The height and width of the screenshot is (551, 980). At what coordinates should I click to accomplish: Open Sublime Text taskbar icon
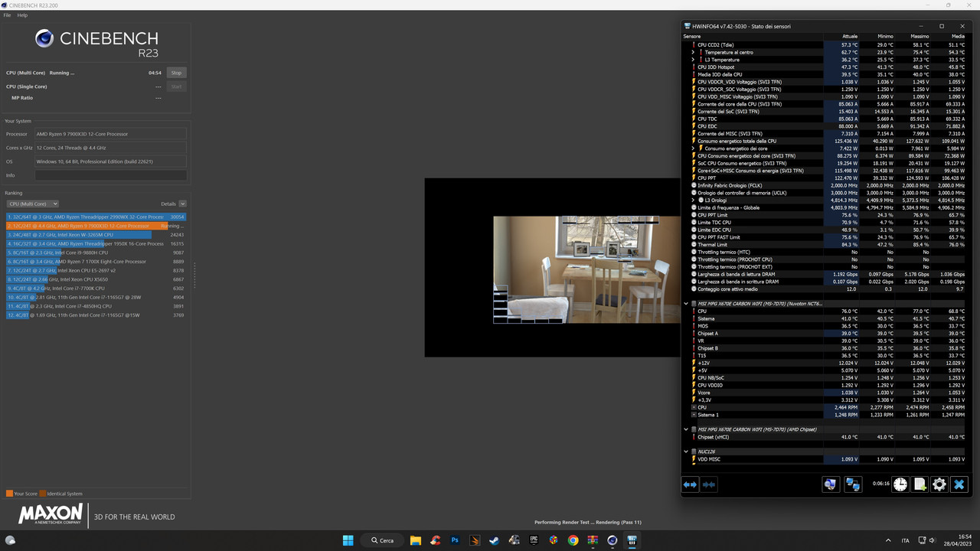[475, 540]
